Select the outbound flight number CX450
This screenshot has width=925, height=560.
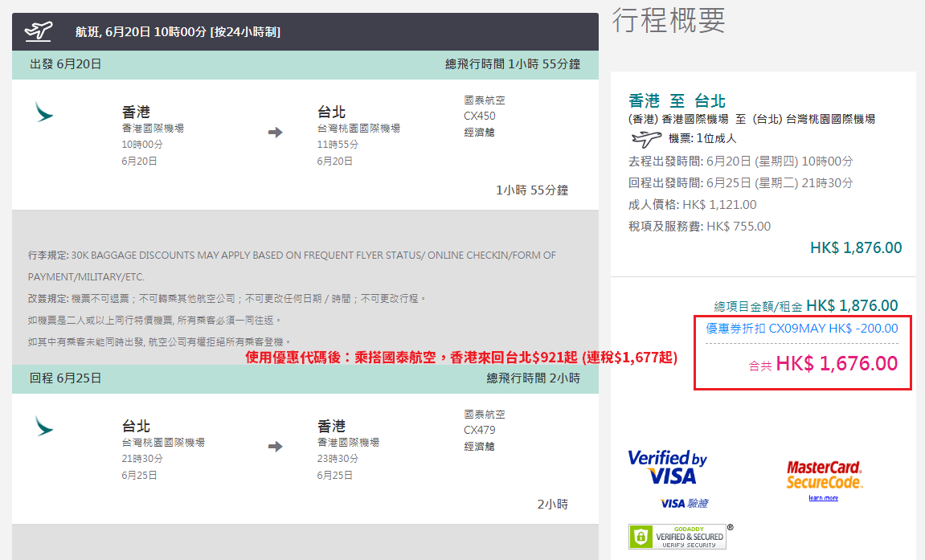(480, 116)
